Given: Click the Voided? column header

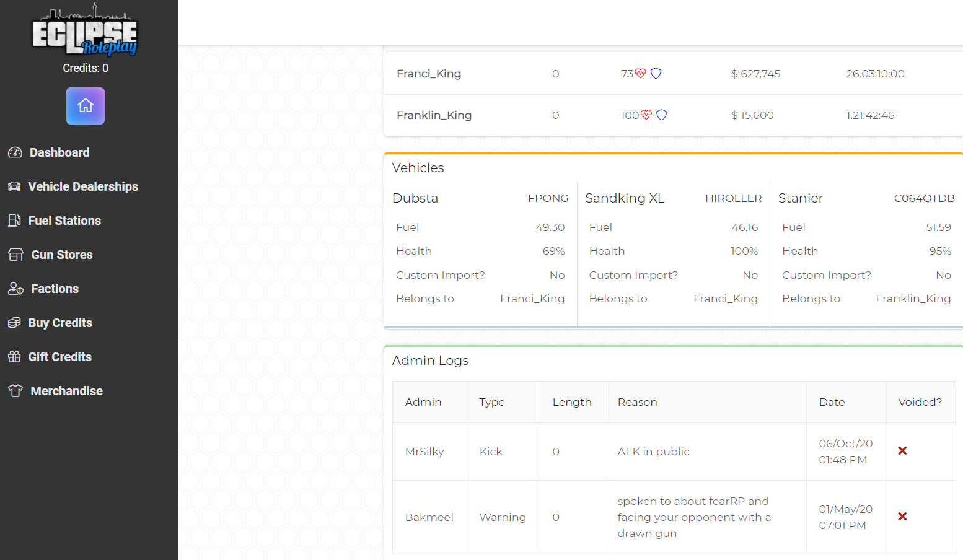Looking at the screenshot, I should click(920, 402).
